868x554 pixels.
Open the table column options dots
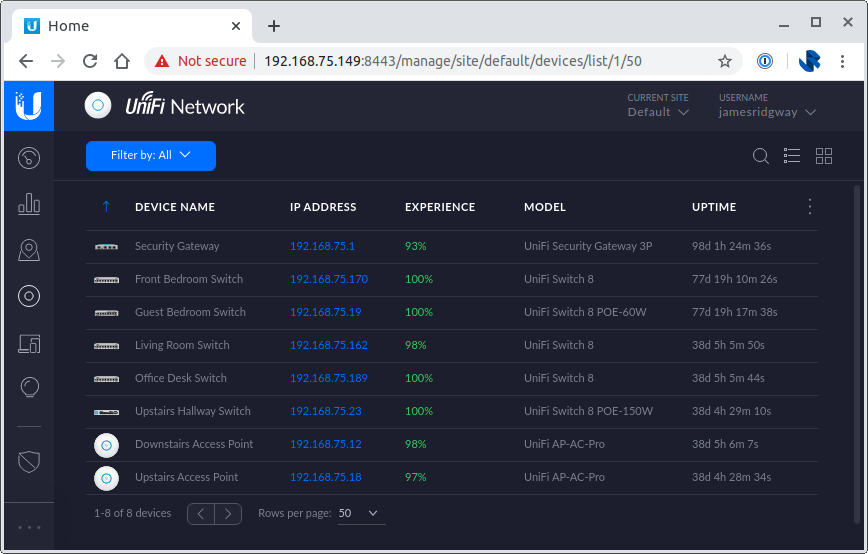(x=810, y=206)
